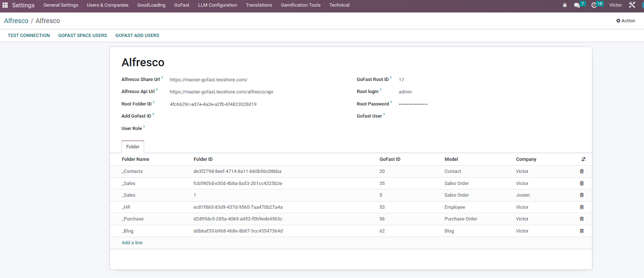Screen dimensions: 644x278
Task: Go back via the Alfresco breadcrumb link
Action: point(16,21)
